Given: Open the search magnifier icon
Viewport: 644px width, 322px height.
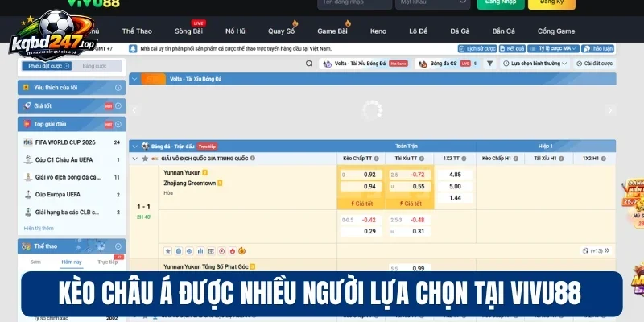Looking at the screenshot, I should pyautogui.click(x=309, y=64).
